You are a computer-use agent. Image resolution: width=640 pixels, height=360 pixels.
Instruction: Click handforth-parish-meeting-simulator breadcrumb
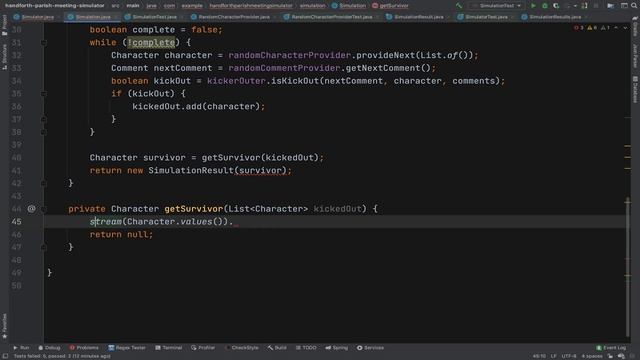[54, 6]
